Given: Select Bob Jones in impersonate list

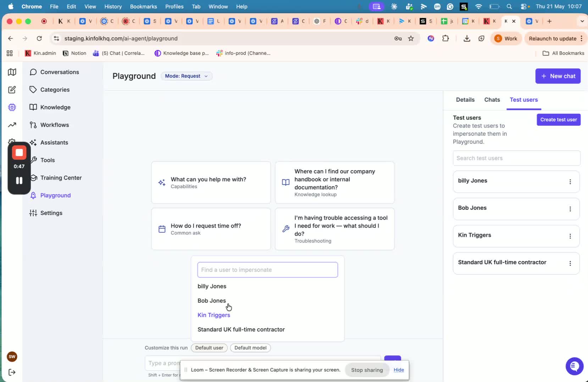Looking at the screenshot, I should click(x=212, y=300).
